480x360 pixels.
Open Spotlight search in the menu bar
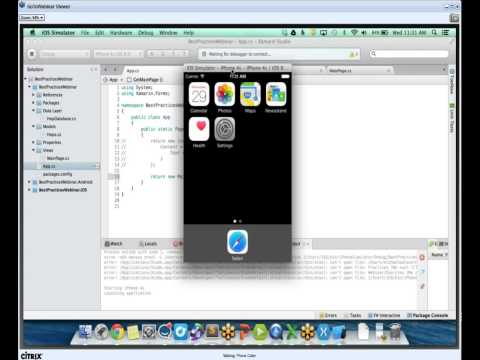click(x=434, y=32)
